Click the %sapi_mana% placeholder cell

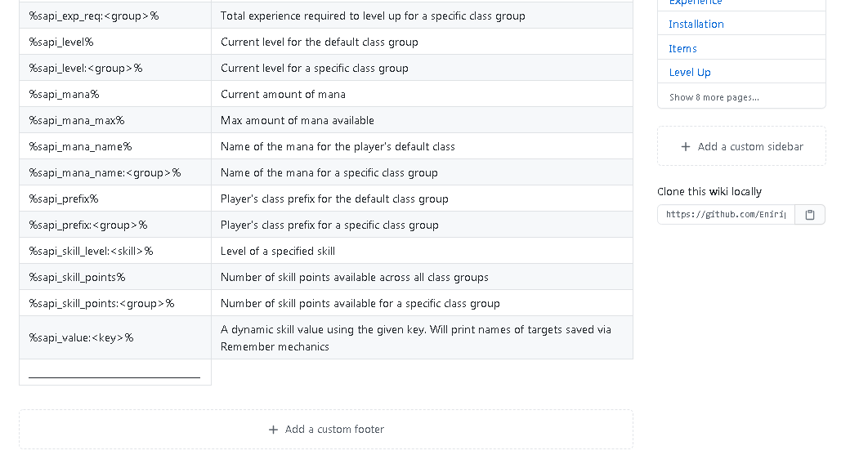[64, 94]
